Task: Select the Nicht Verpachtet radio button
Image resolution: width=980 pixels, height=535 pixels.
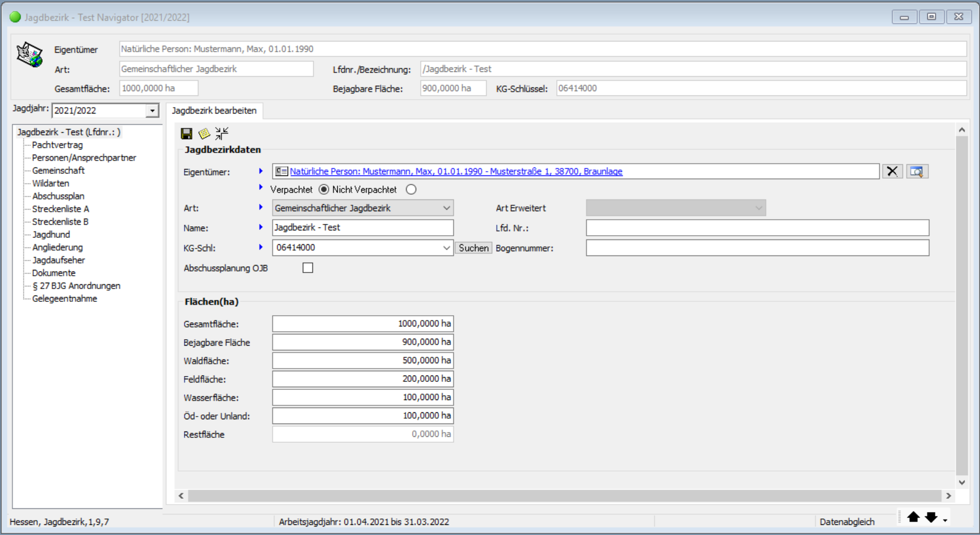Action: tap(411, 189)
